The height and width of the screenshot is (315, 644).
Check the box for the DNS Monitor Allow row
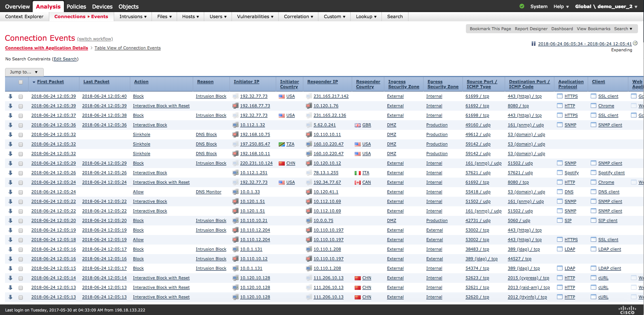(x=21, y=192)
